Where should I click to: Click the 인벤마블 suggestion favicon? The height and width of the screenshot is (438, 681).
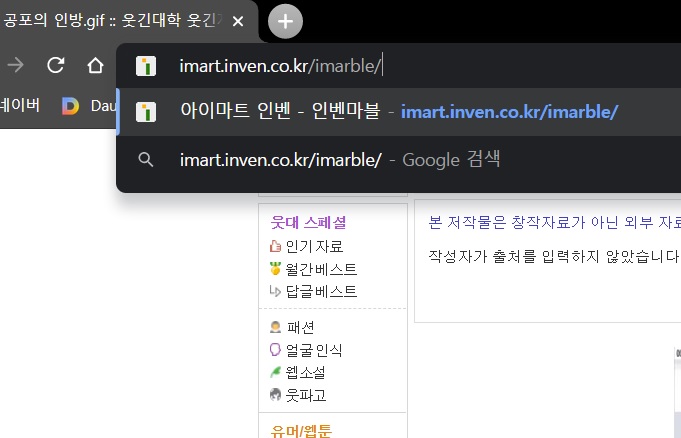pos(146,112)
